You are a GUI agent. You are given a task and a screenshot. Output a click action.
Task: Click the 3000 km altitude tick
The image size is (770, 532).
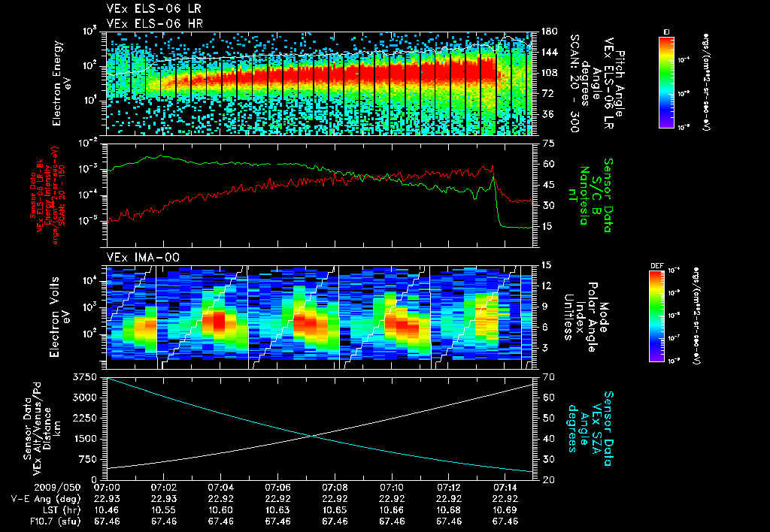point(84,397)
